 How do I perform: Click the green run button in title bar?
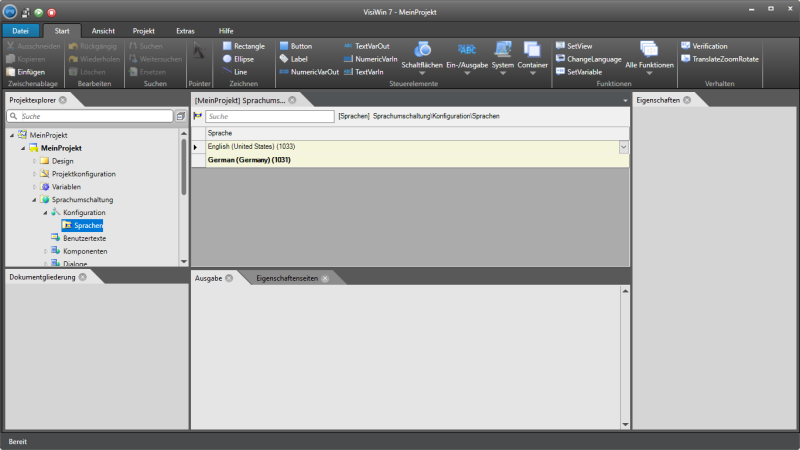(39, 12)
